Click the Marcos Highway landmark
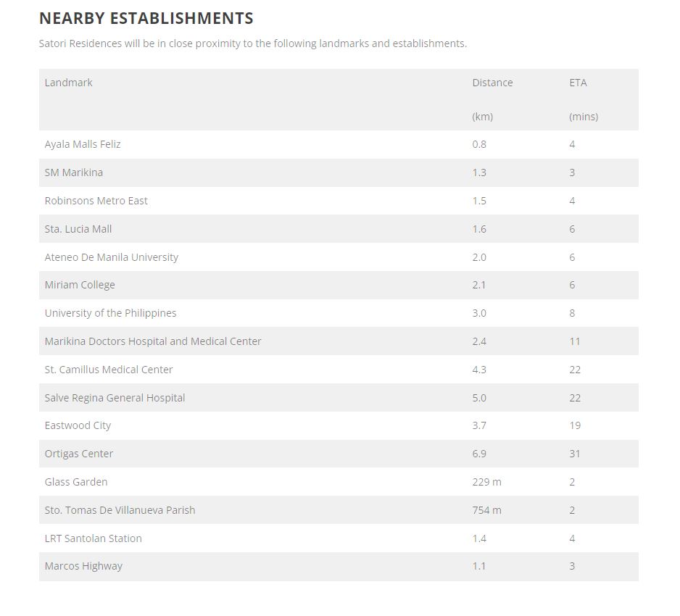This screenshot has width=680, height=616. [x=83, y=566]
